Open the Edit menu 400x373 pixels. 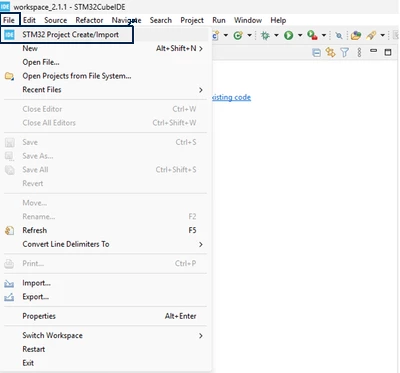pos(29,20)
